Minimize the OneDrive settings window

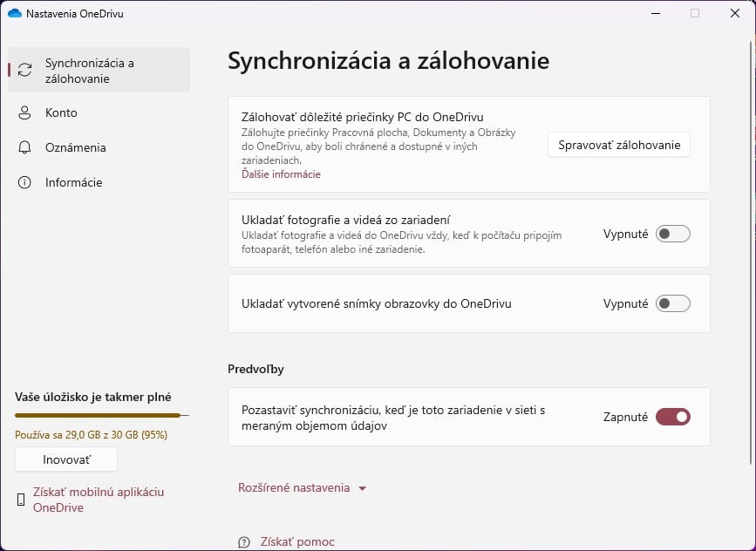pos(655,13)
